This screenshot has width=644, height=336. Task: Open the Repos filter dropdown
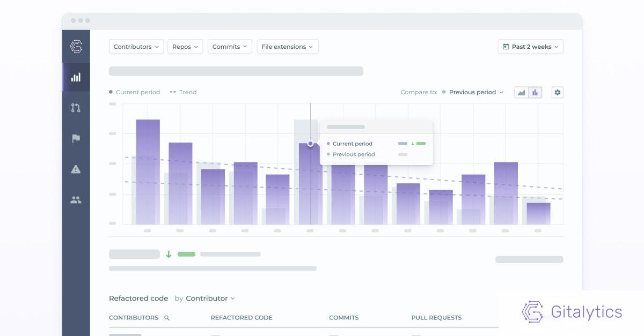tap(185, 47)
